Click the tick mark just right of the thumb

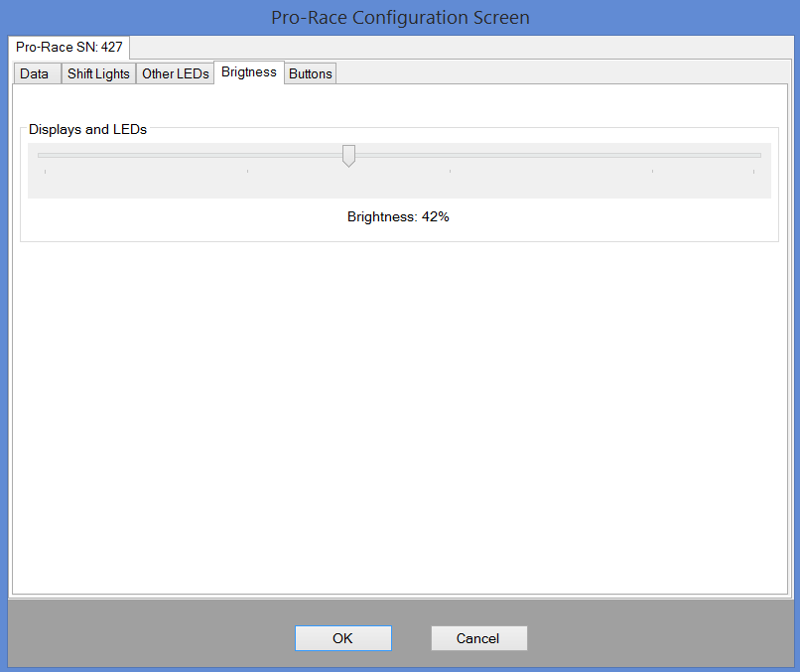[x=450, y=172]
